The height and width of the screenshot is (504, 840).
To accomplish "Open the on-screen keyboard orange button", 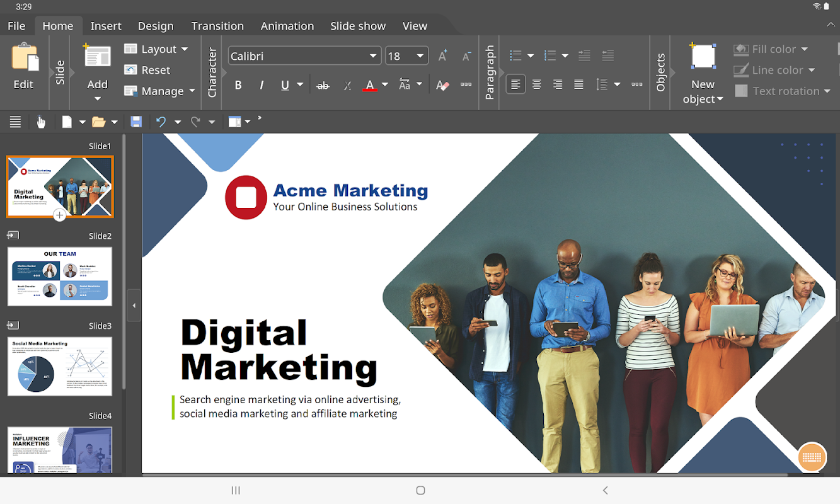I will (x=812, y=457).
